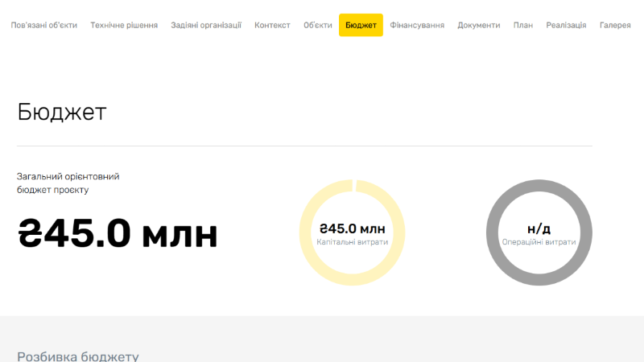Select the Задіяні організації tab
The height and width of the screenshot is (362, 644).
(206, 26)
